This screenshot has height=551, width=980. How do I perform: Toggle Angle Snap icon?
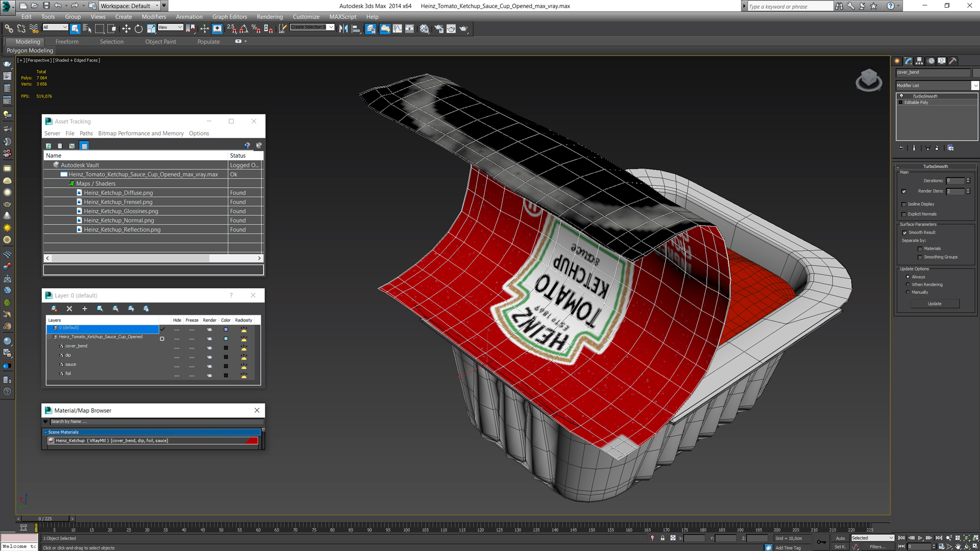244,29
